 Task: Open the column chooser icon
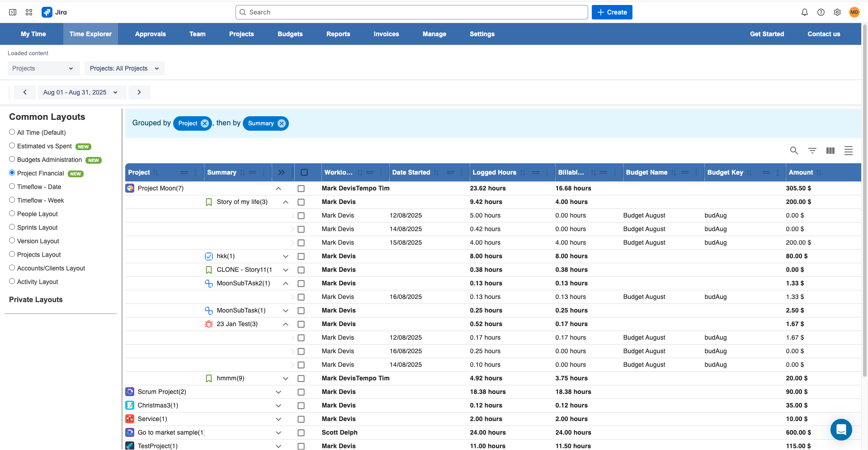830,151
